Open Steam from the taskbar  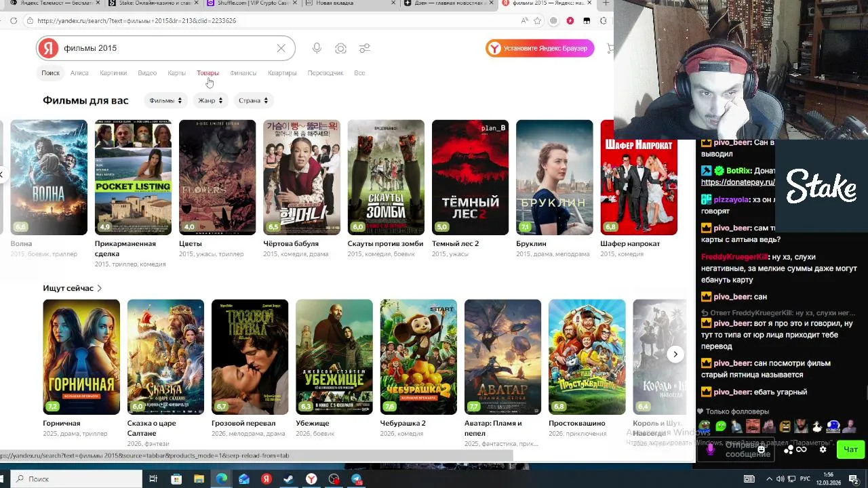289,479
